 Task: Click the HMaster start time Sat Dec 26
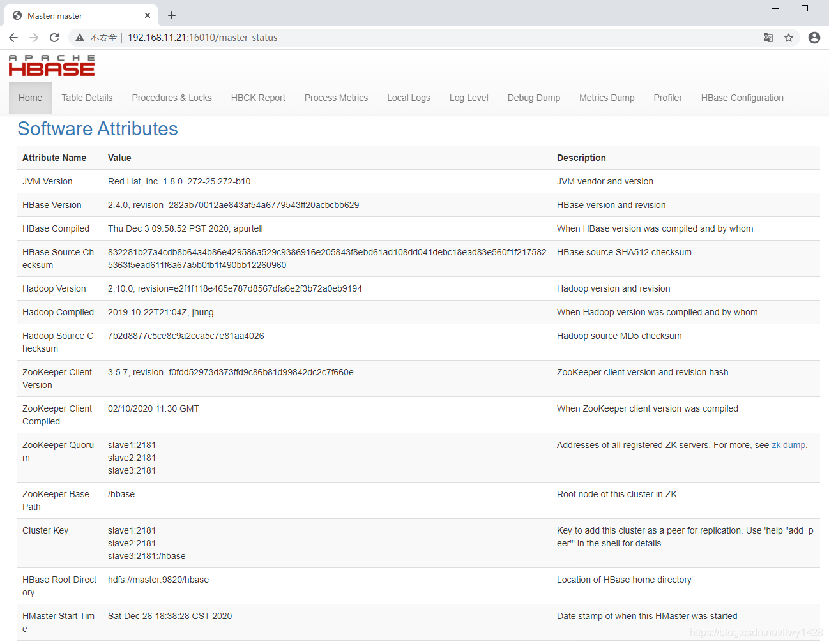coord(170,616)
